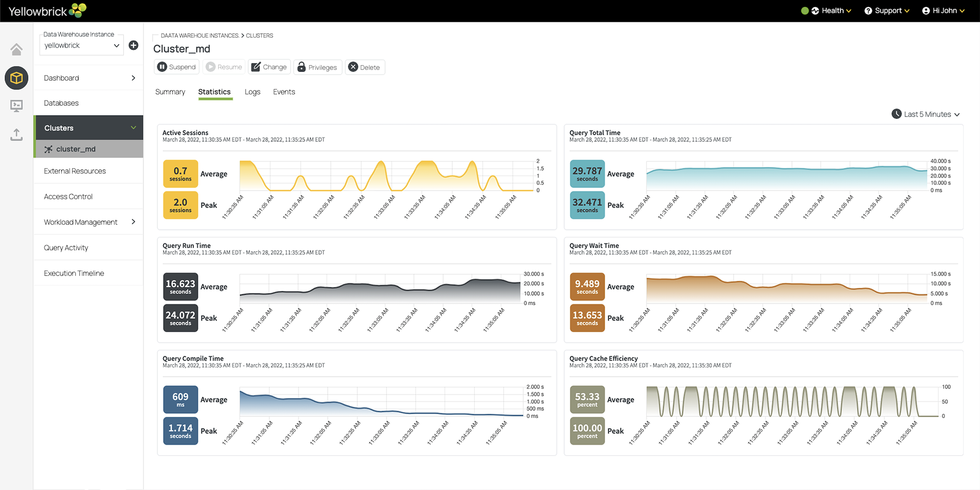Click the Query Wait Time 13.653 peak tile
This screenshot has width=980, height=490.
587,318
